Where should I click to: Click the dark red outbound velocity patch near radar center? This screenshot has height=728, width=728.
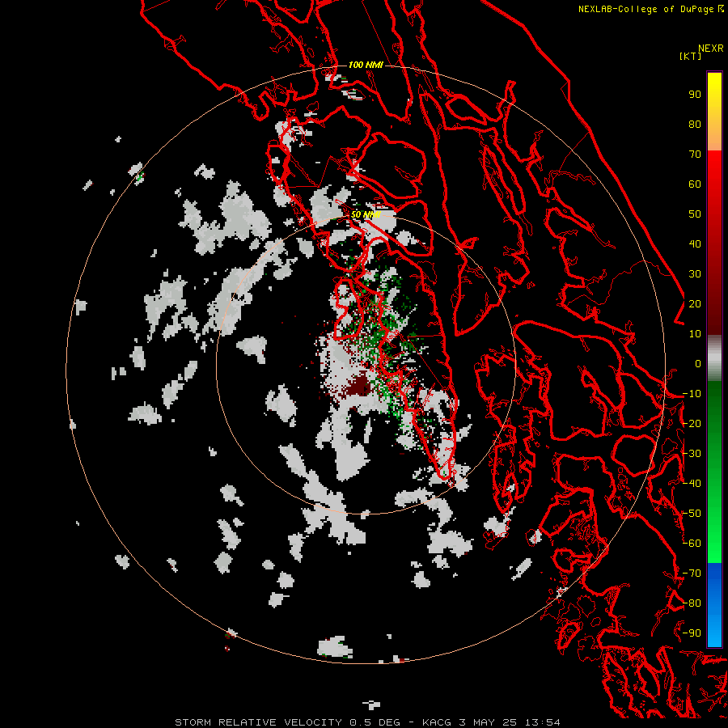358,385
